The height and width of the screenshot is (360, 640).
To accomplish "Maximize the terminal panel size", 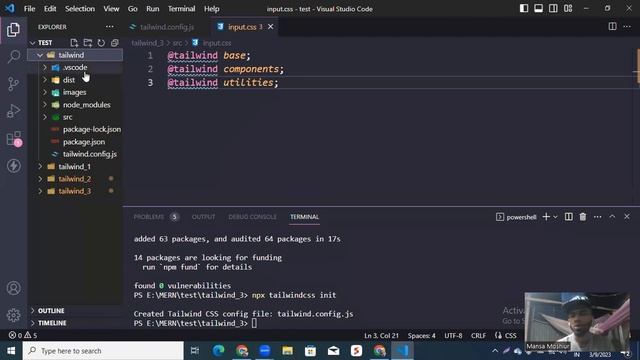I will click(612, 217).
